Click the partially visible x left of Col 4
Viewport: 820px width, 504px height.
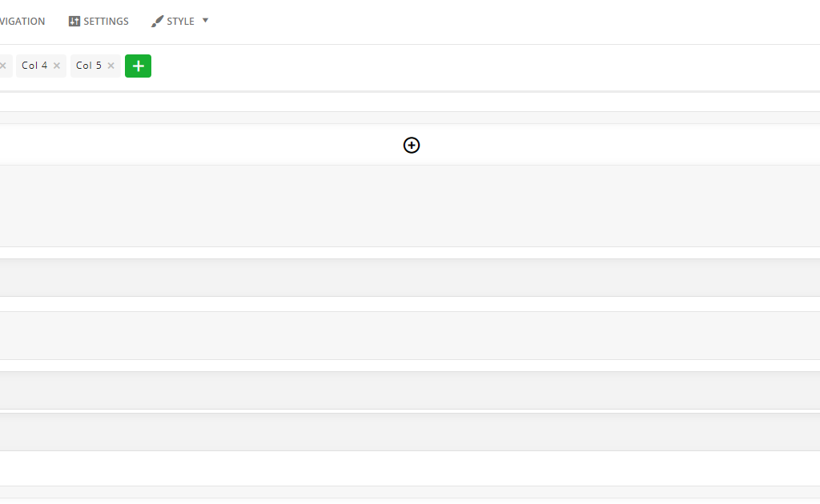tap(2, 66)
